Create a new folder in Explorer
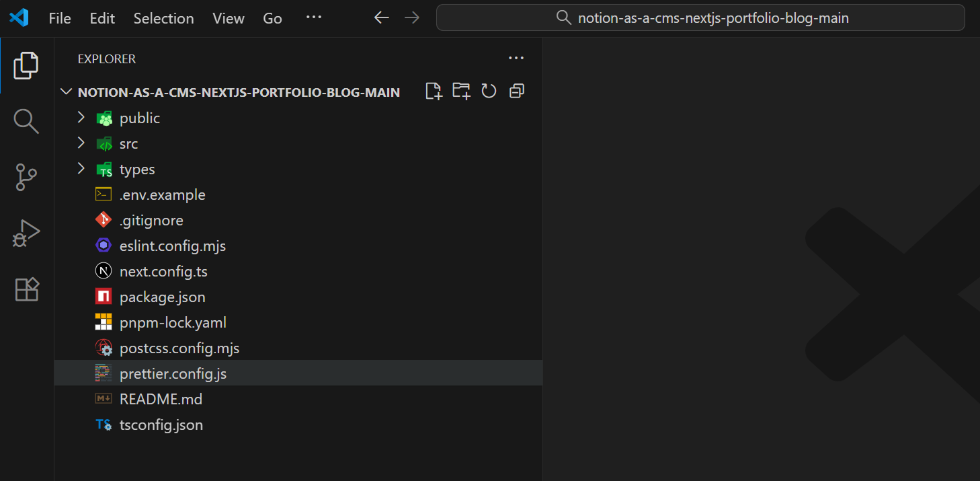Screen dimensions: 980x481 pos(461,91)
